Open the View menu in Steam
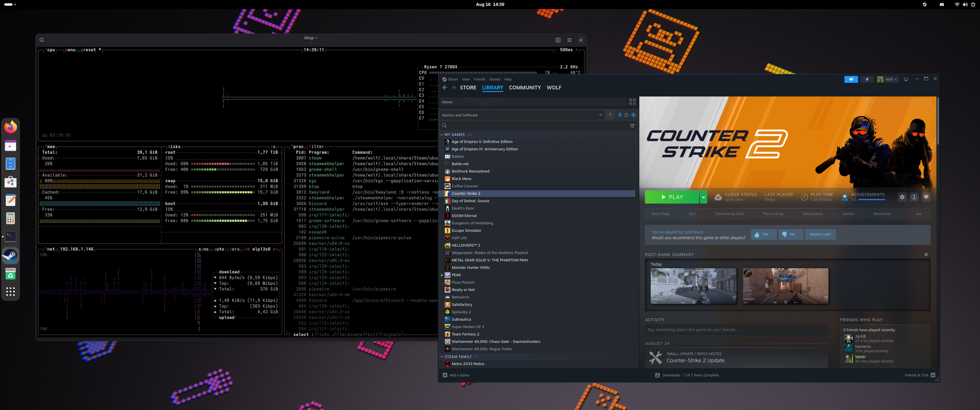Image resolution: width=980 pixels, height=410 pixels. [x=465, y=79]
